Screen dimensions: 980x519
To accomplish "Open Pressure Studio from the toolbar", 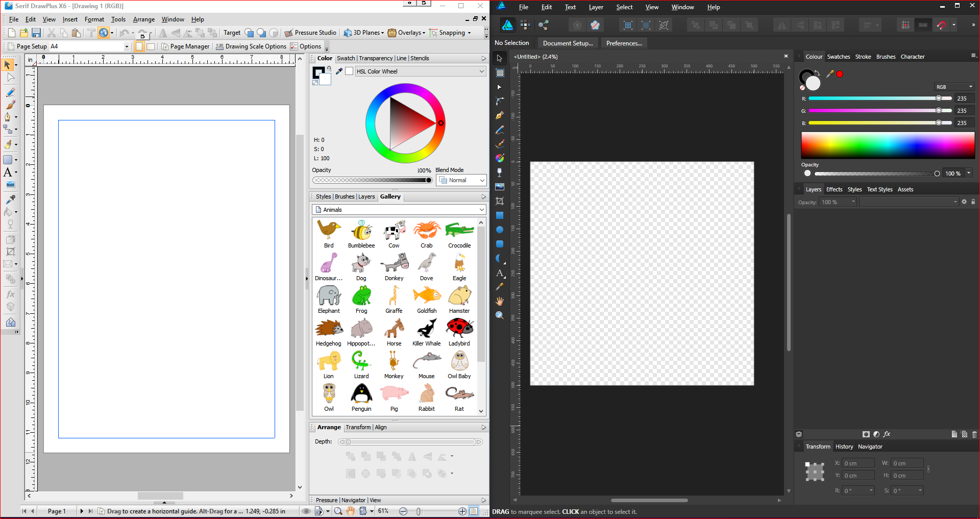I will 310,33.
